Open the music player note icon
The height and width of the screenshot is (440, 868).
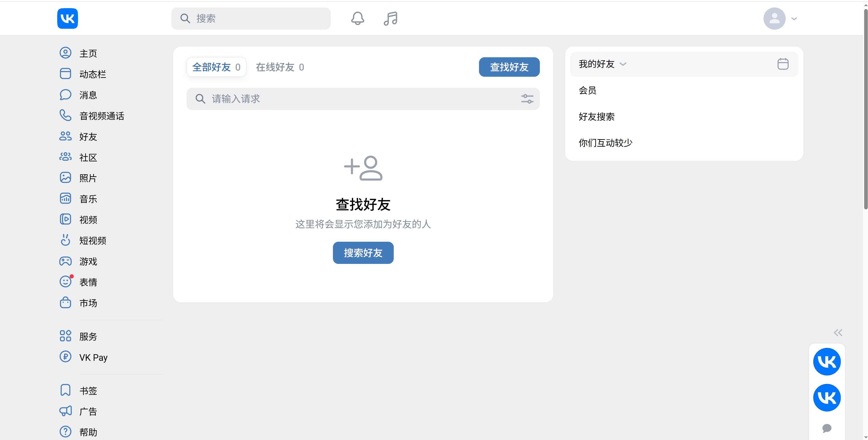pos(391,18)
